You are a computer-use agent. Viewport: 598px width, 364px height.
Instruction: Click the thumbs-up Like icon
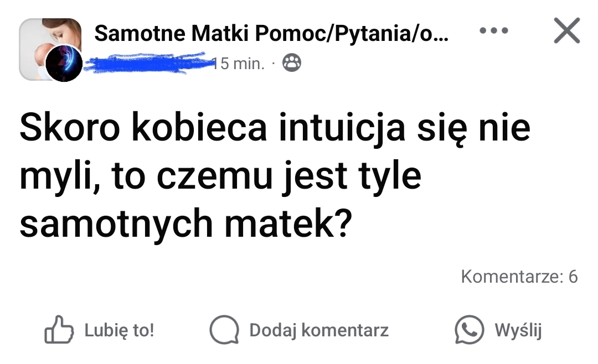59,330
